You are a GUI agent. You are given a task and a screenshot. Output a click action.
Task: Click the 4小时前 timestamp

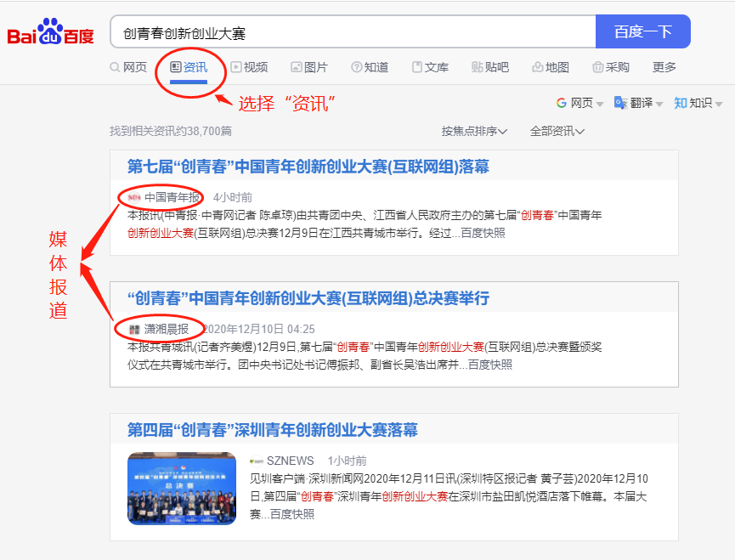coord(233,197)
